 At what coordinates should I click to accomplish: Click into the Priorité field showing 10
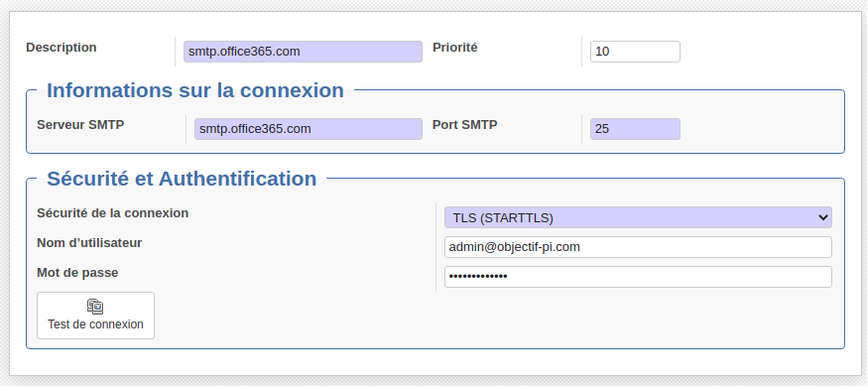click(635, 52)
